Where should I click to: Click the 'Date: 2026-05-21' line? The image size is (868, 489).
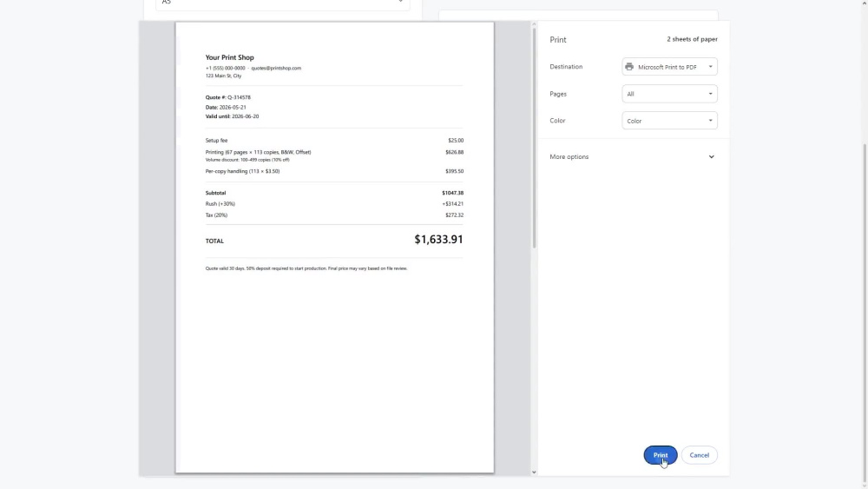(226, 108)
